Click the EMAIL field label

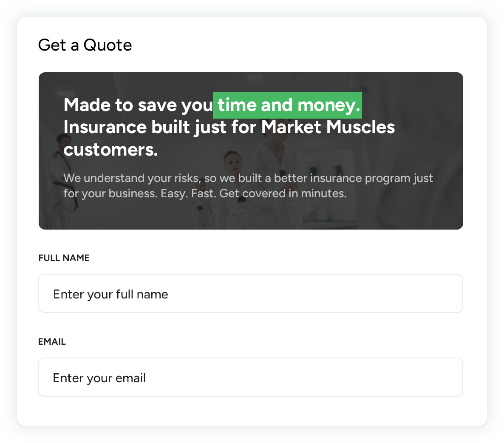pyautogui.click(x=52, y=342)
